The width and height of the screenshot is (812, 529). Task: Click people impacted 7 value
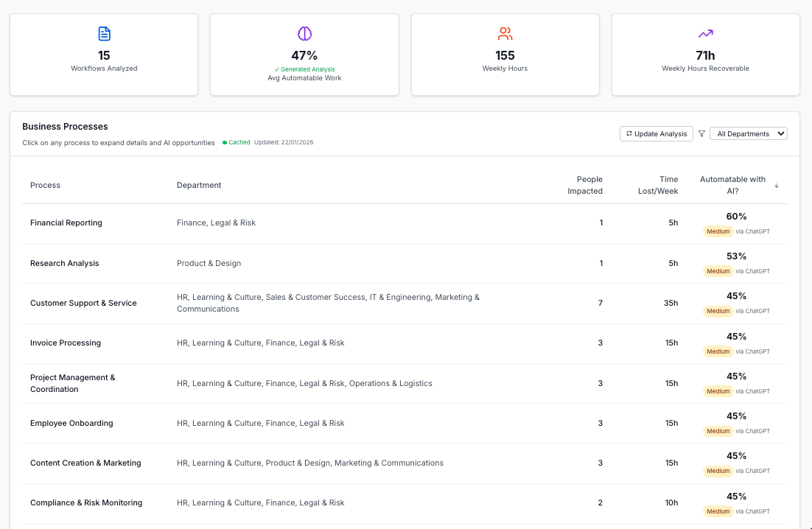601,304
